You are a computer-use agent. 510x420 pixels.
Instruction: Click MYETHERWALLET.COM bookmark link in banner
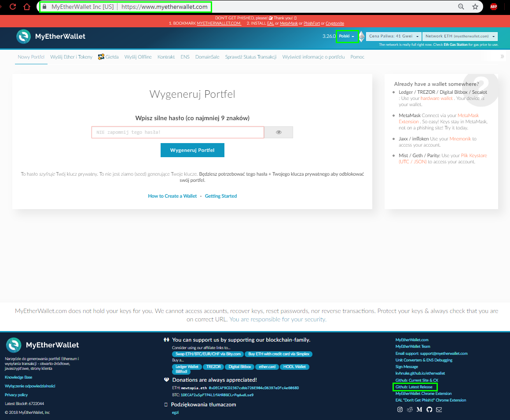pyautogui.click(x=219, y=23)
